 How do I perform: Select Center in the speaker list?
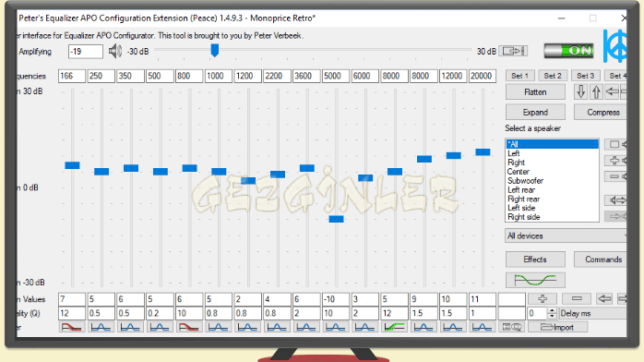(x=552, y=172)
